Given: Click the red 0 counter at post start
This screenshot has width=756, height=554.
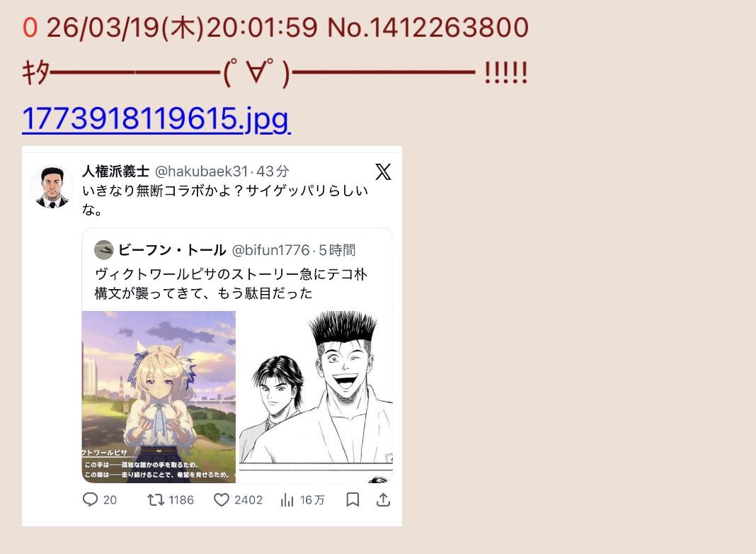Looking at the screenshot, I should pyautogui.click(x=30, y=28).
